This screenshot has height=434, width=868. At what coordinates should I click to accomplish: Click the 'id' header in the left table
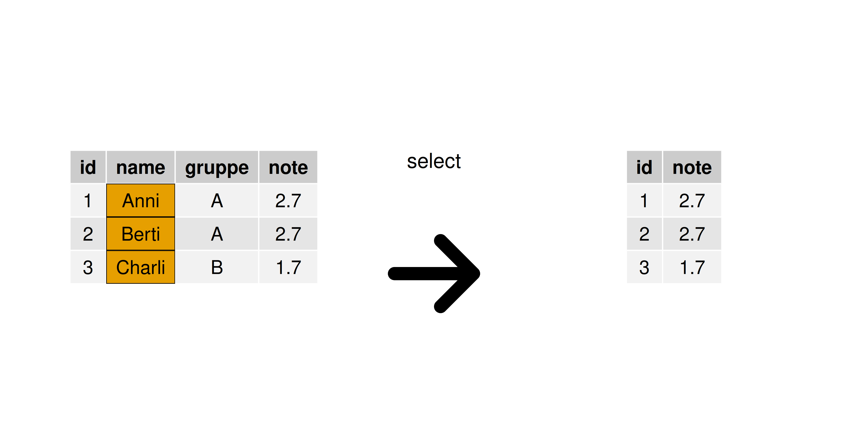click(88, 167)
